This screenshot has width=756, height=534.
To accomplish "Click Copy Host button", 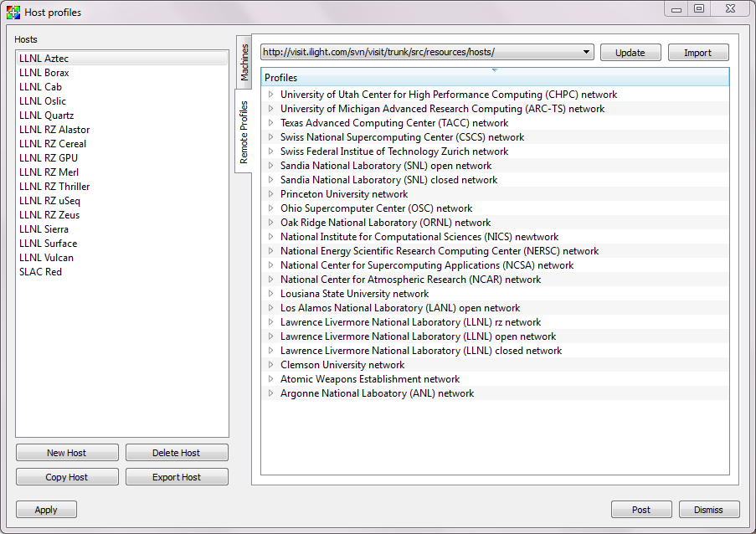I will (67, 476).
